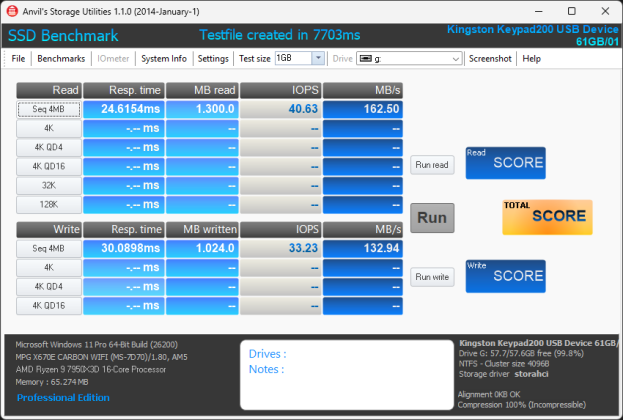Screen dimensions: 623x420
Task: Click the drive icon in the Drive selector
Action: point(366,59)
